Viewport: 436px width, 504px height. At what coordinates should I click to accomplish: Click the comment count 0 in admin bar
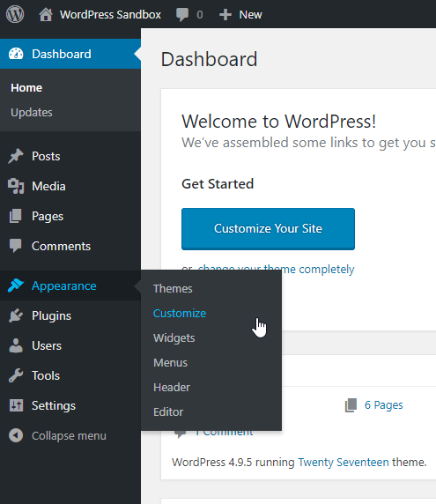coord(200,15)
